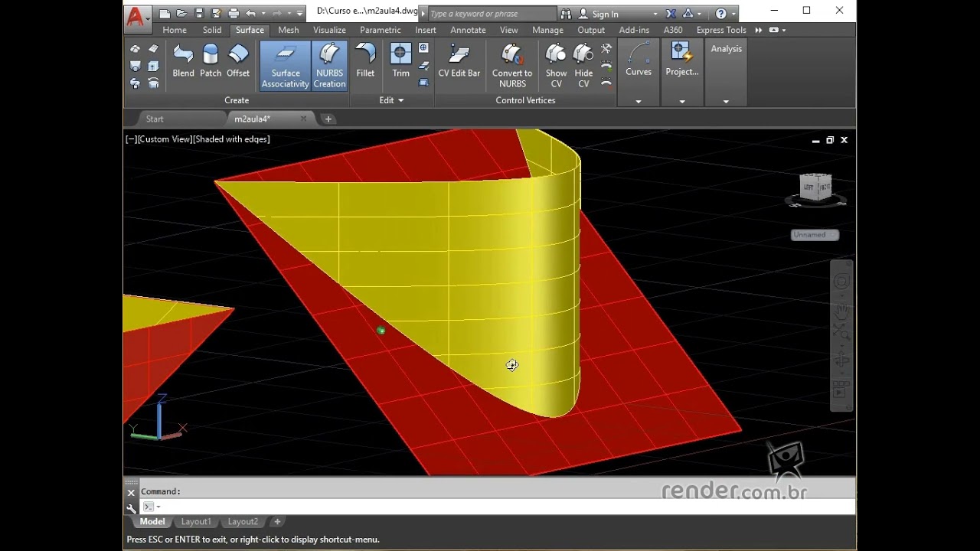The height and width of the screenshot is (551, 980).
Task: Click the search binoculars icon
Action: point(566,14)
